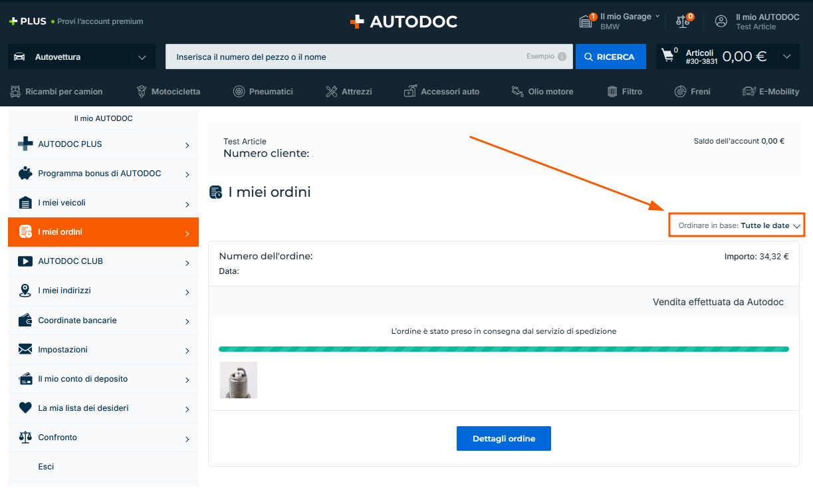Click the comparison scales icon in header

683,21
